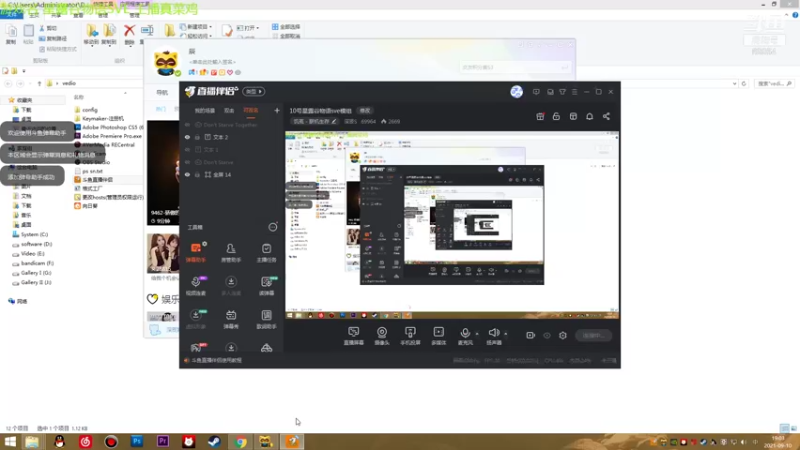Expand the Explorer address bar history dropdown
The image size is (800, 450).
click(x=734, y=83)
